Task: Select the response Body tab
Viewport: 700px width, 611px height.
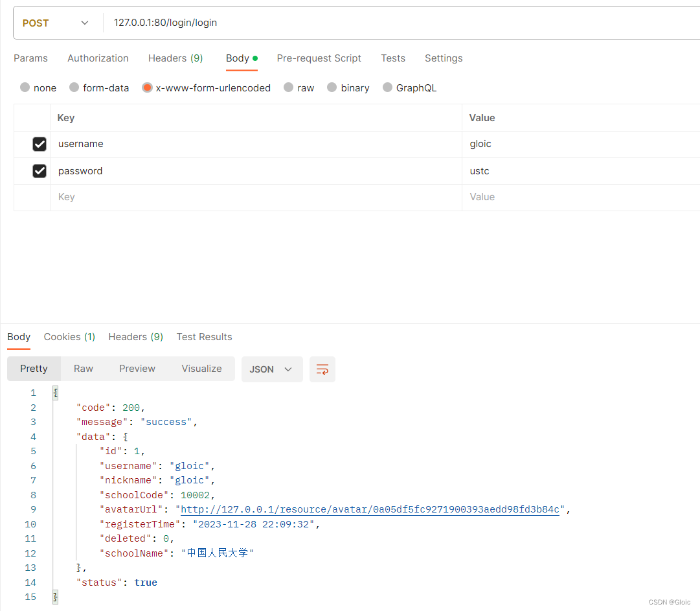Action: pyautogui.click(x=19, y=337)
